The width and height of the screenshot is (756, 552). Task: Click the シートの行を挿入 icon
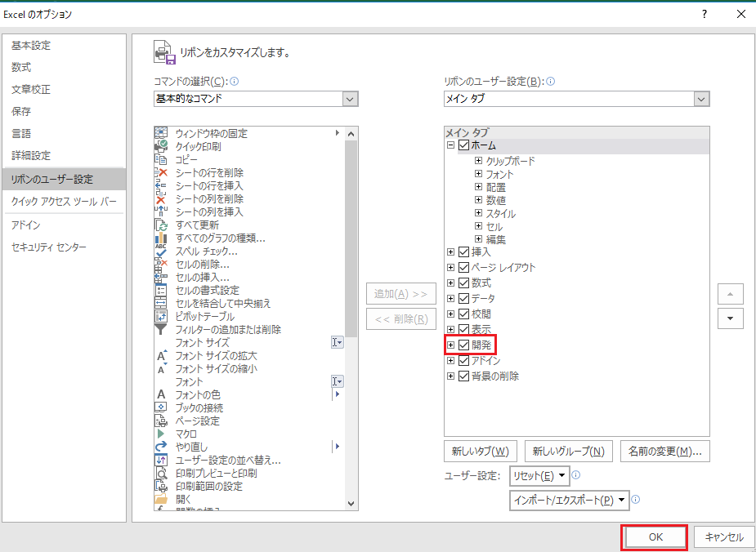(160, 185)
